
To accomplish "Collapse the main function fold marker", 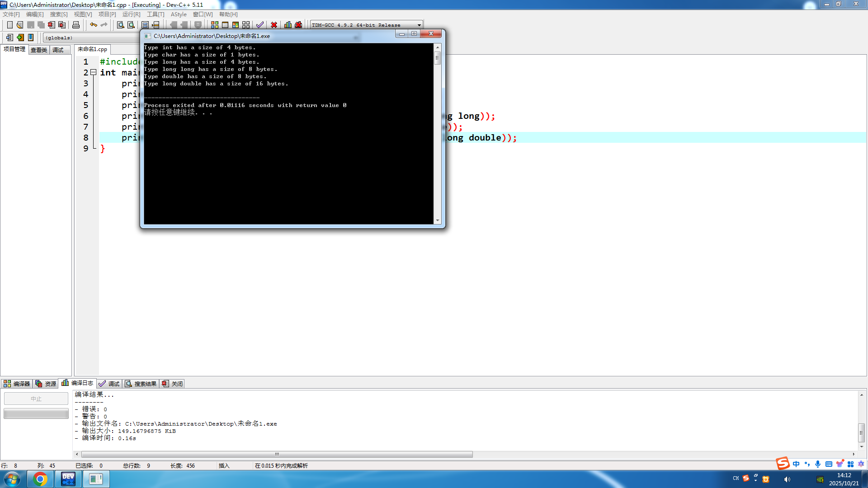I will (x=94, y=72).
